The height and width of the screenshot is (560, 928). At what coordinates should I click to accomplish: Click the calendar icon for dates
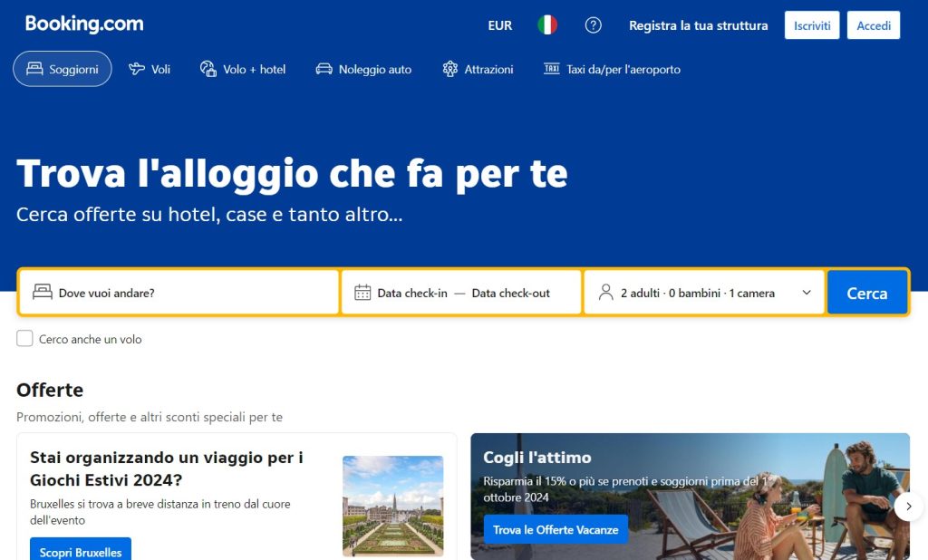point(362,293)
